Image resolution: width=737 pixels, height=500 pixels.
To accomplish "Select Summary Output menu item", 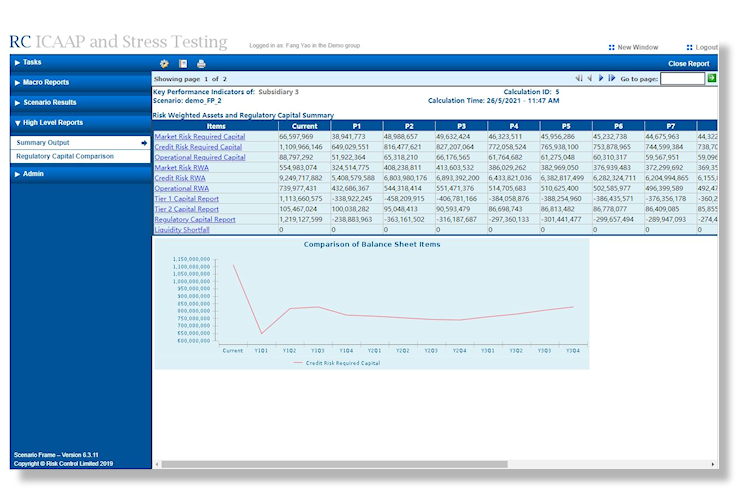I will [x=80, y=142].
